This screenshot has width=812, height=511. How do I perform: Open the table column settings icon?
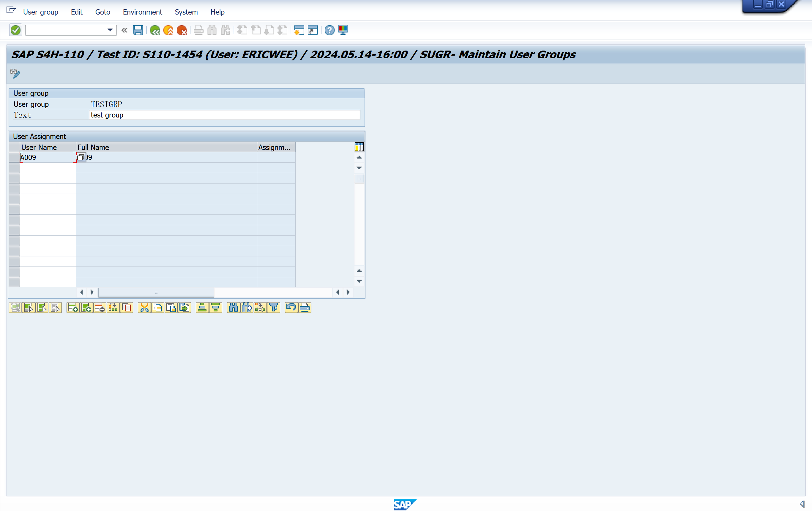tap(359, 147)
